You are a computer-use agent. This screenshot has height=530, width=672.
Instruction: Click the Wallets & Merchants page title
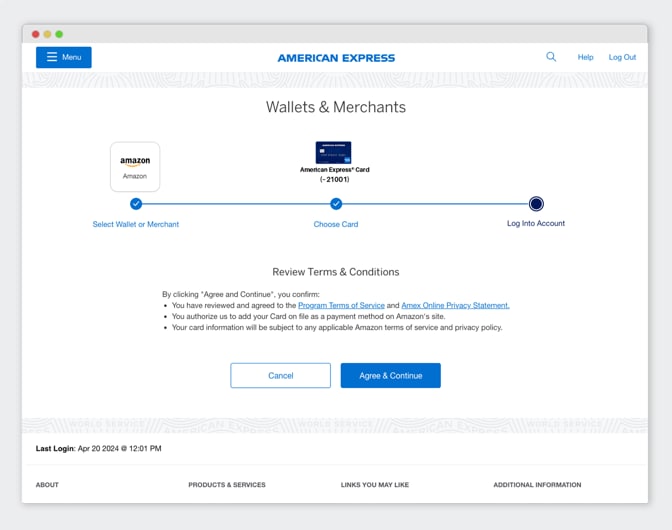[x=336, y=107]
